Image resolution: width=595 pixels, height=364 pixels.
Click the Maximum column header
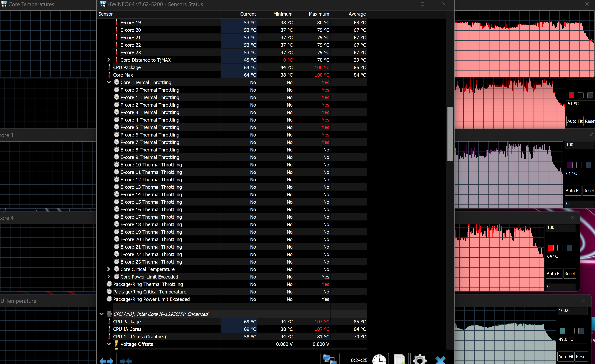point(312,14)
